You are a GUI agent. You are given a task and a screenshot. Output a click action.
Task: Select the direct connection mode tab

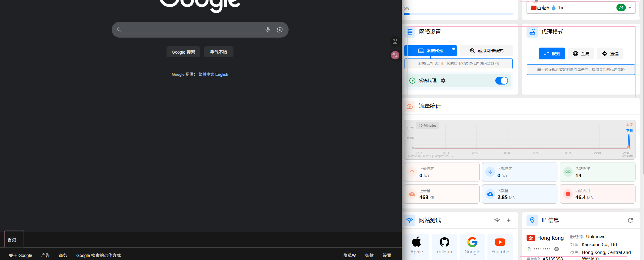610,54
